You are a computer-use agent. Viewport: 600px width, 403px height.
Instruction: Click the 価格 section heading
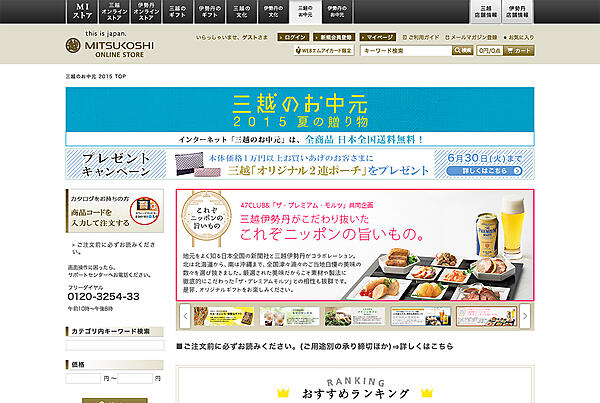pyautogui.click(x=114, y=364)
